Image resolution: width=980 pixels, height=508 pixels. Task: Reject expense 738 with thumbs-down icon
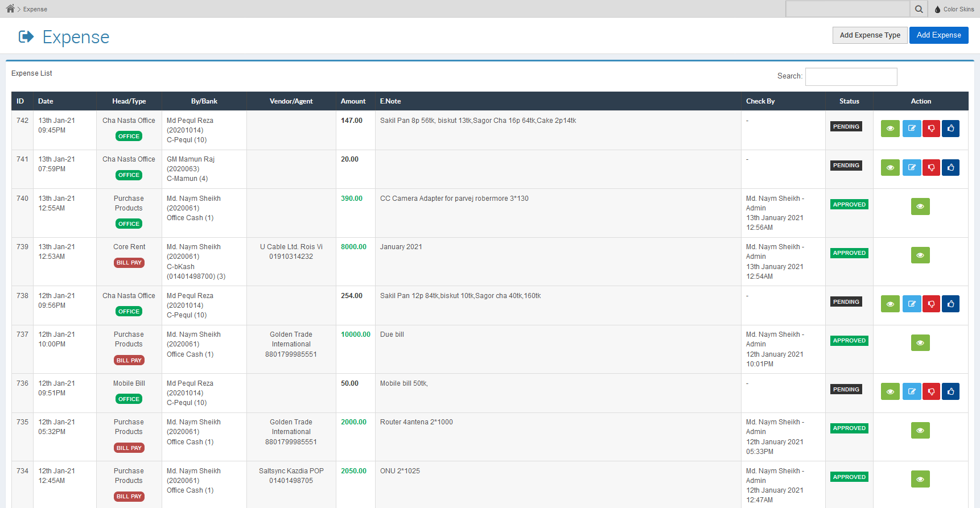(931, 304)
